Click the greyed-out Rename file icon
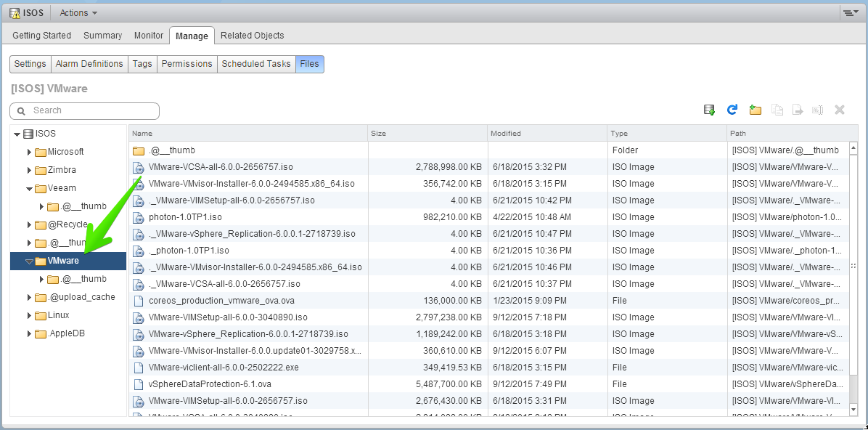 click(x=818, y=110)
